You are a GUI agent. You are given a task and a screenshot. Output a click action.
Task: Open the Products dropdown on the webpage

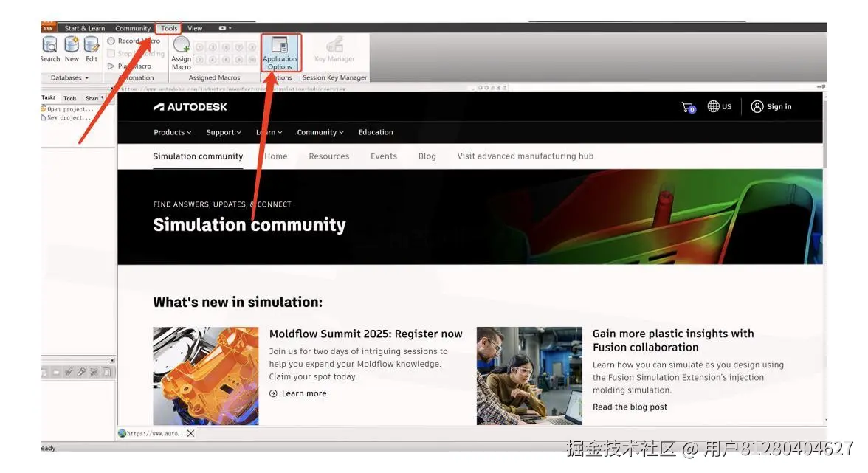(x=172, y=132)
